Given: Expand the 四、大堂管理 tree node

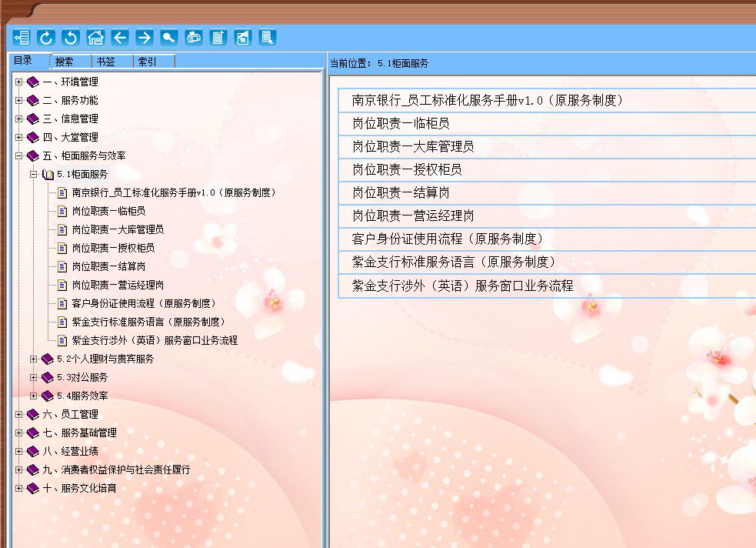Looking at the screenshot, I should click(18, 138).
